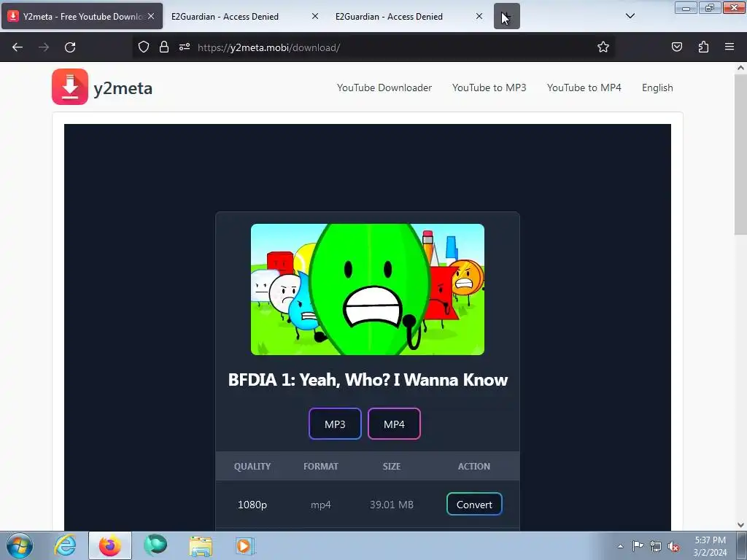Click the page vertical scrollbar thumb
The image size is (747, 560).
click(740, 153)
